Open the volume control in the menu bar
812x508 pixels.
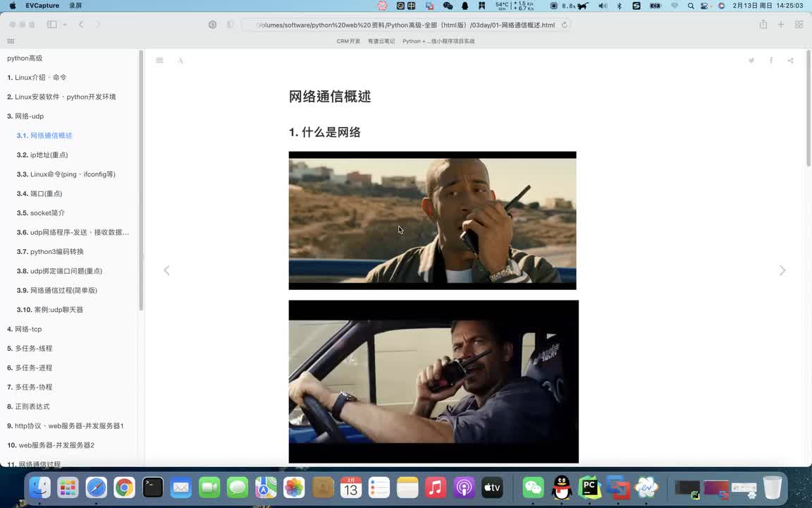[603, 6]
